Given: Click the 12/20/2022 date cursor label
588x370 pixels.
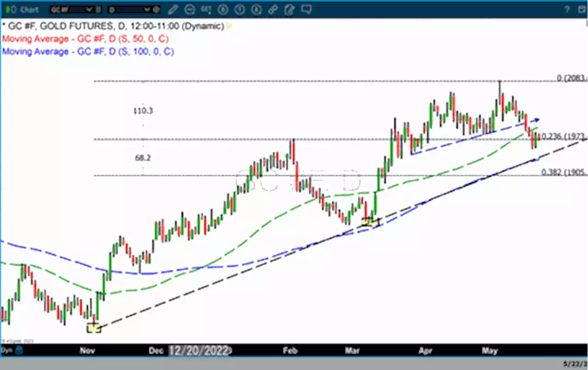Looking at the screenshot, I should (199, 351).
